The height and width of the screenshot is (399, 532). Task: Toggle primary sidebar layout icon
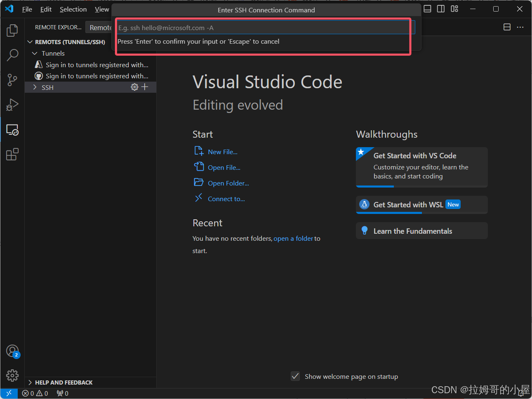441,9
